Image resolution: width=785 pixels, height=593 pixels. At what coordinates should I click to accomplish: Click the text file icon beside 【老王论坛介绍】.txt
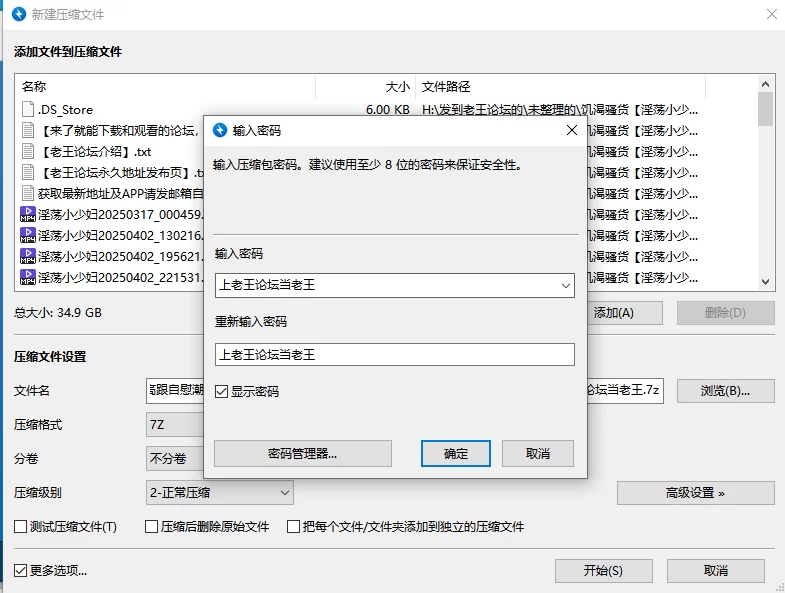pyautogui.click(x=28, y=151)
